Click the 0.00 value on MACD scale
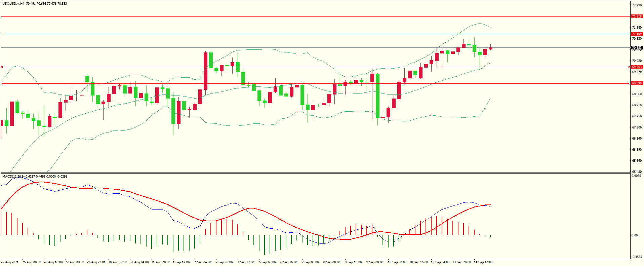The width and height of the screenshot is (644, 266). [635, 235]
